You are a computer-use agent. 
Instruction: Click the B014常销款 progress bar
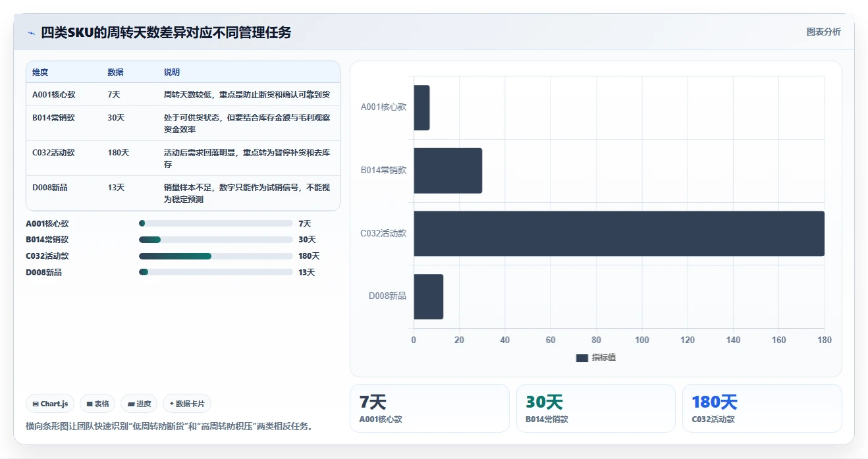point(216,240)
